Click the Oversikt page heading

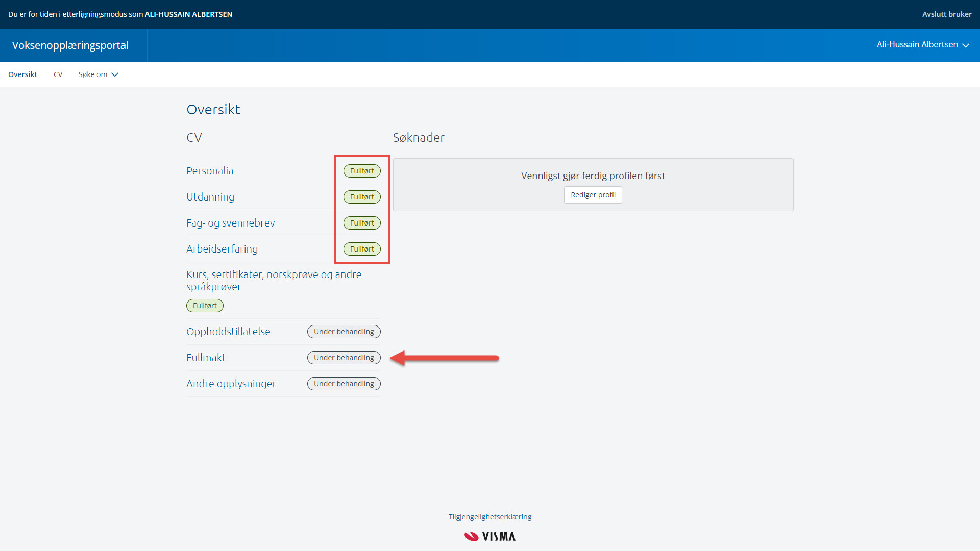tap(213, 110)
